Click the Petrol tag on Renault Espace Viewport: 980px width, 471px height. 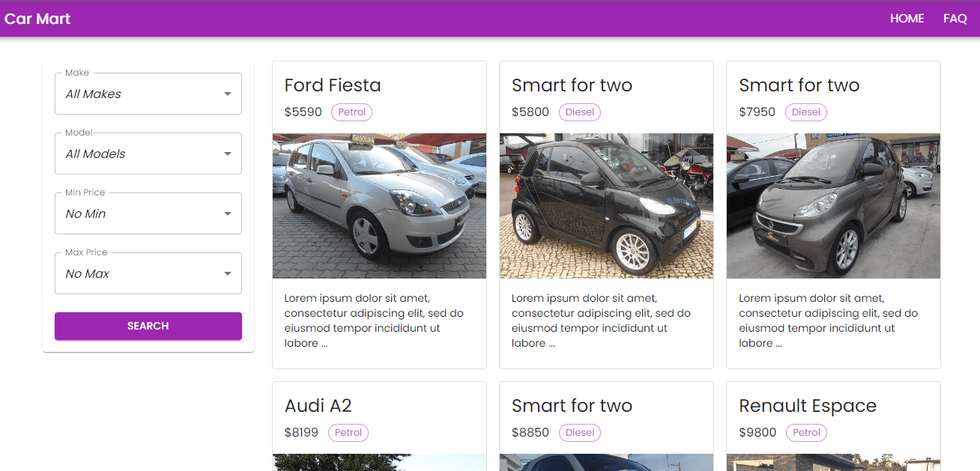pyautogui.click(x=806, y=433)
